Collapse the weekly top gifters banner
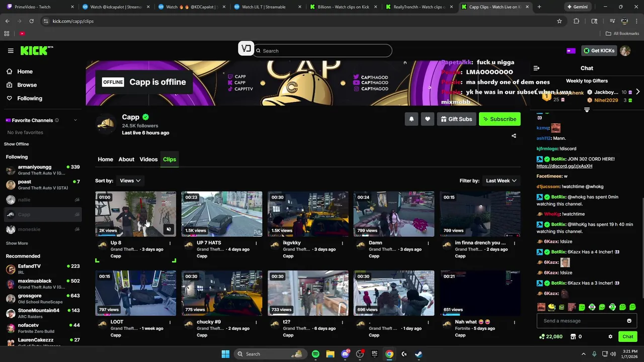This screenshot has height=362, width=644. 587,110
